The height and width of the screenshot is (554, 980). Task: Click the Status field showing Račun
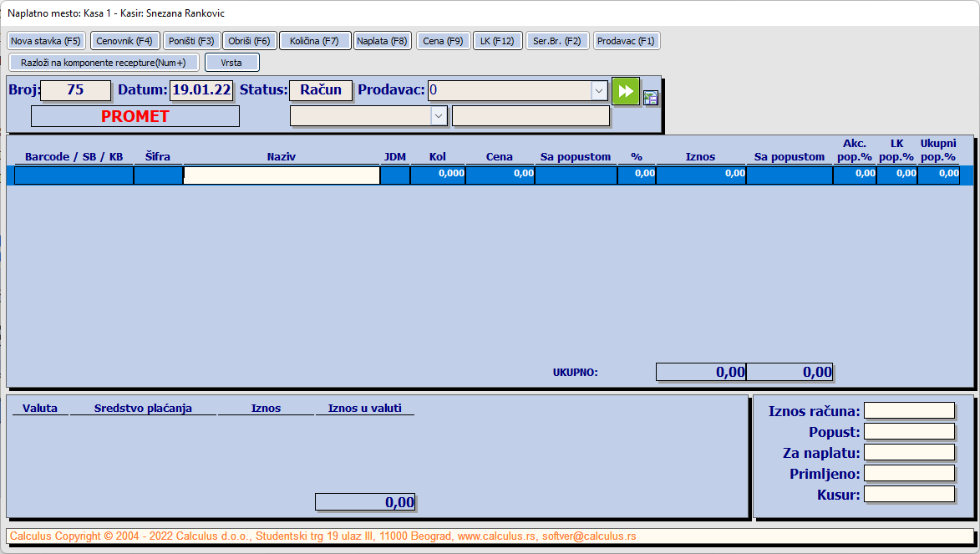coord(321,90)
